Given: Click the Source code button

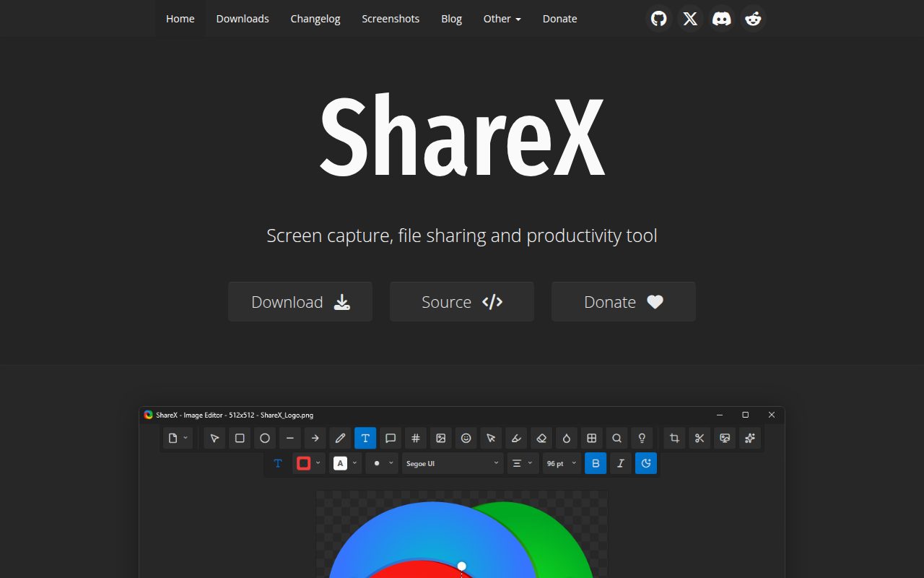Looking at the screenshot, I should (462, 302).
